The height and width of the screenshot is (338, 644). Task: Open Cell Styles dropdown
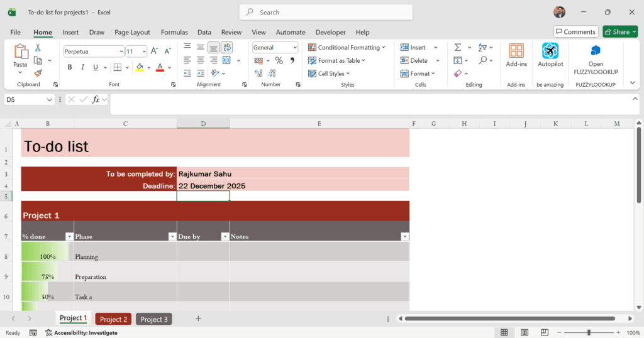pyautogui.click(x=328, y=74)
